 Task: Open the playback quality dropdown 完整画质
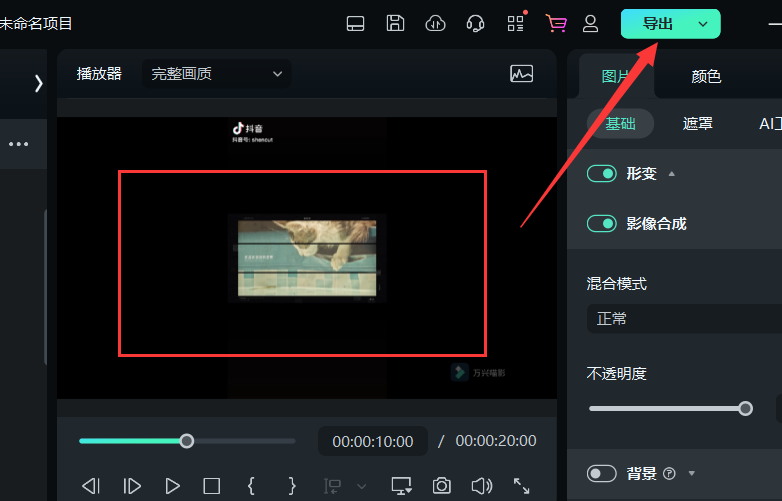pyautogui.click(x=216, y=74)
